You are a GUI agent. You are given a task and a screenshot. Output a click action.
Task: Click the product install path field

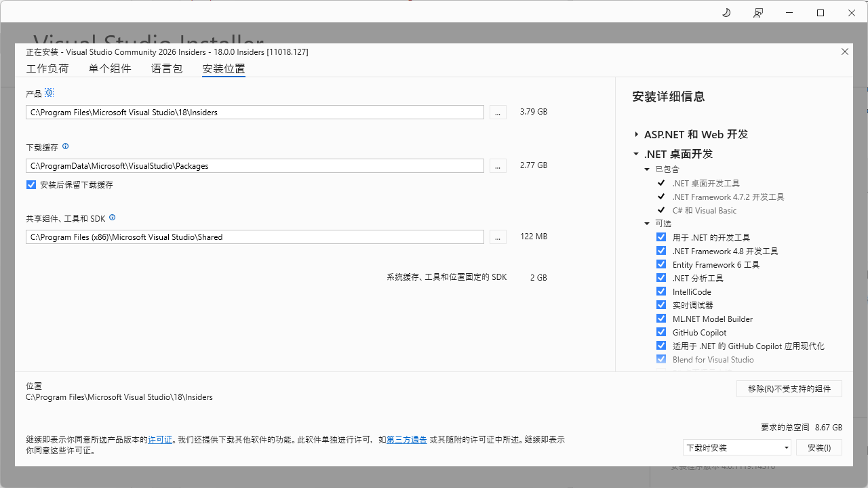pos(255,113)
